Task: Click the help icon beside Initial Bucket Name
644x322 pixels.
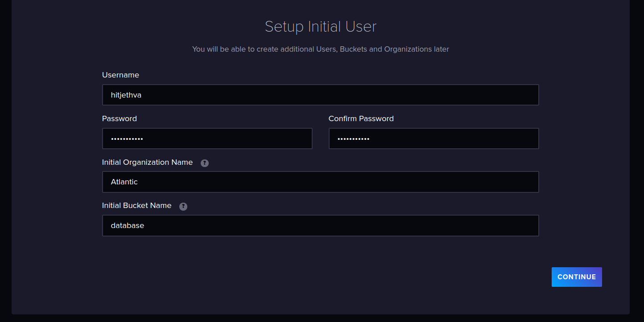Action: point(183,206)
